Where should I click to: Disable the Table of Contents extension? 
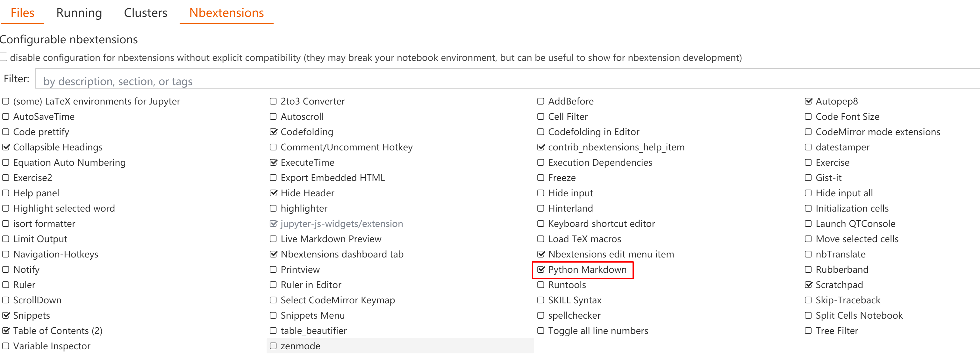click(x=5, y=330)
